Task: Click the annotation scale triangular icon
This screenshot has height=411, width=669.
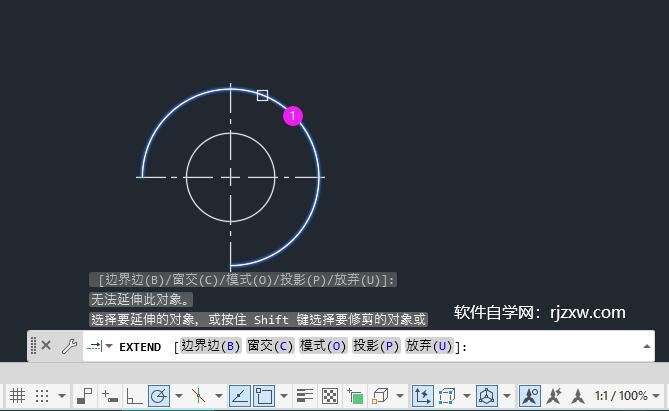Action: (x=578, y=396)
